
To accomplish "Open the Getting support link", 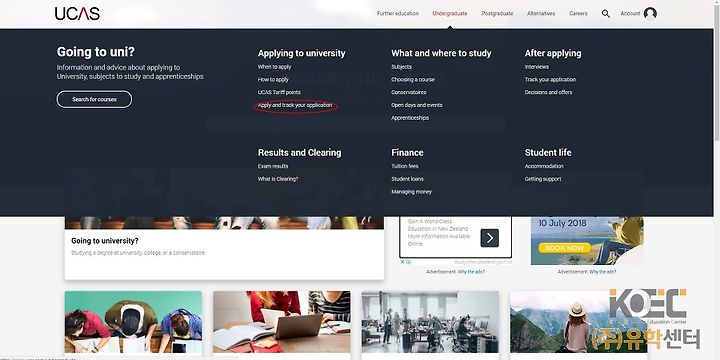I will click(543, 179).
